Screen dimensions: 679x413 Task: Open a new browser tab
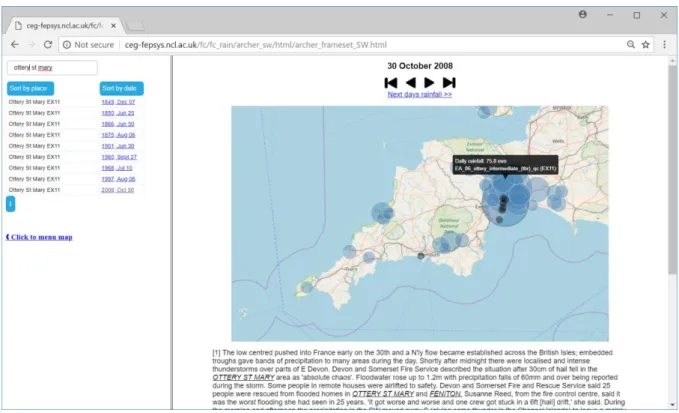[x=135, y=27]
